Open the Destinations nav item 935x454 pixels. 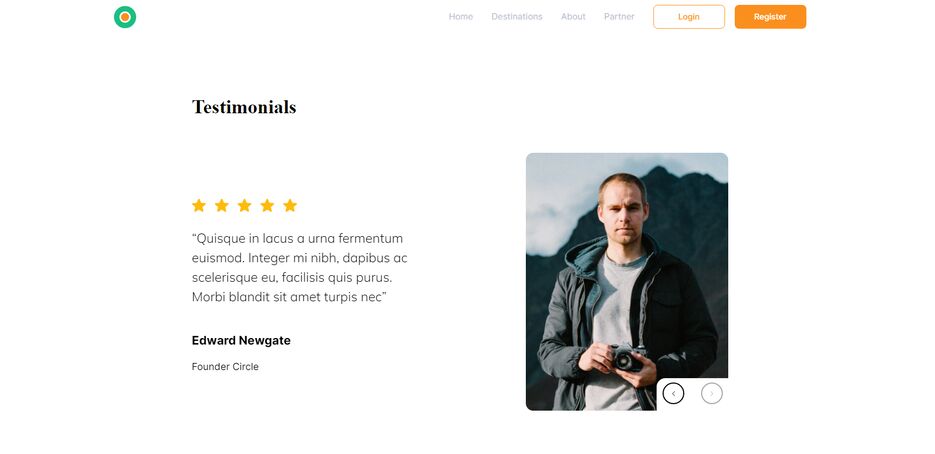tap(517, 17)
